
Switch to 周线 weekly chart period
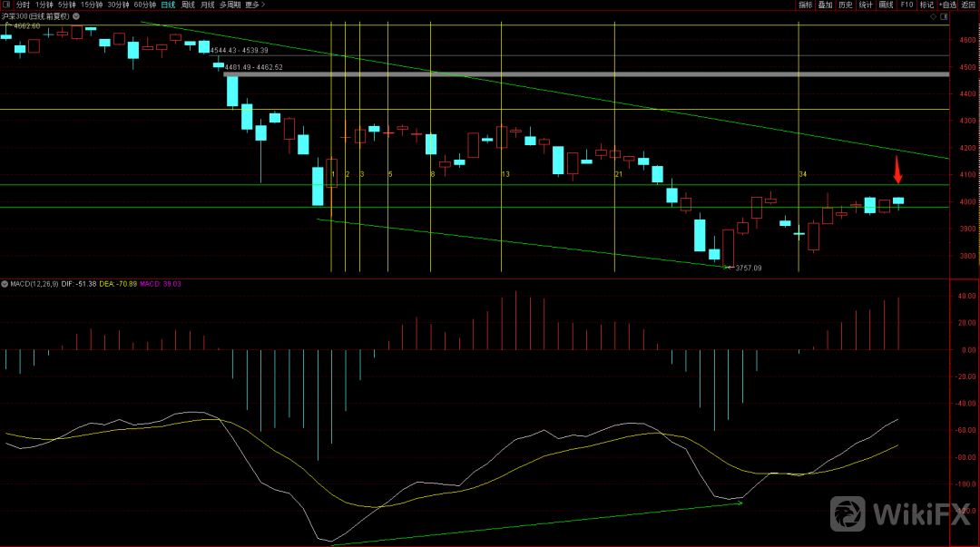[188, 5]
